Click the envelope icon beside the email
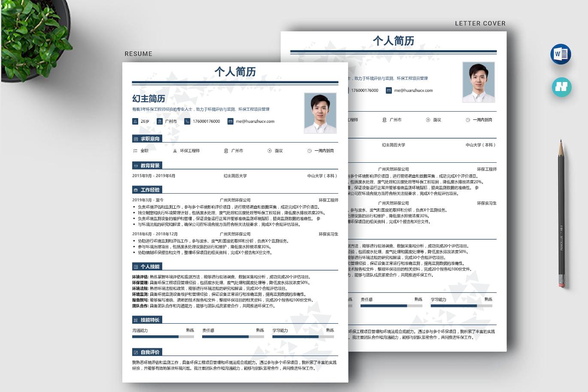Screen dimensions: 588x392 click(230, 121)
